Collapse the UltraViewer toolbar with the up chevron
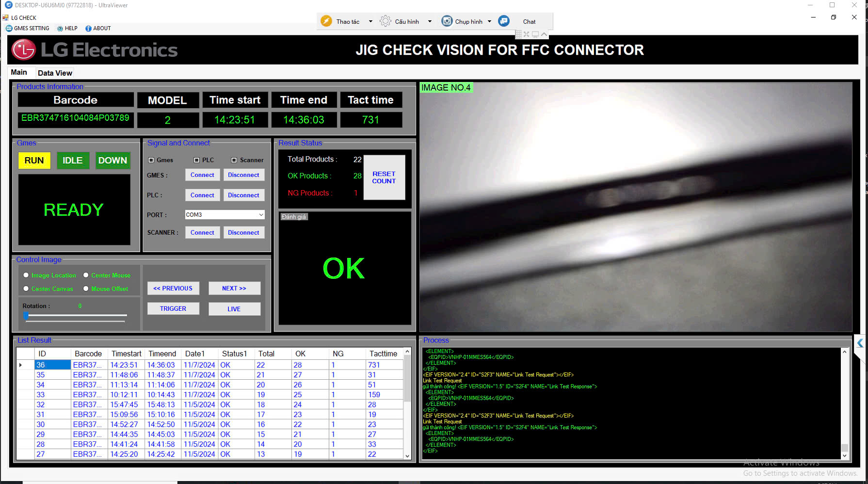Viewport: 868px width, 484px height. pos(544,34)
